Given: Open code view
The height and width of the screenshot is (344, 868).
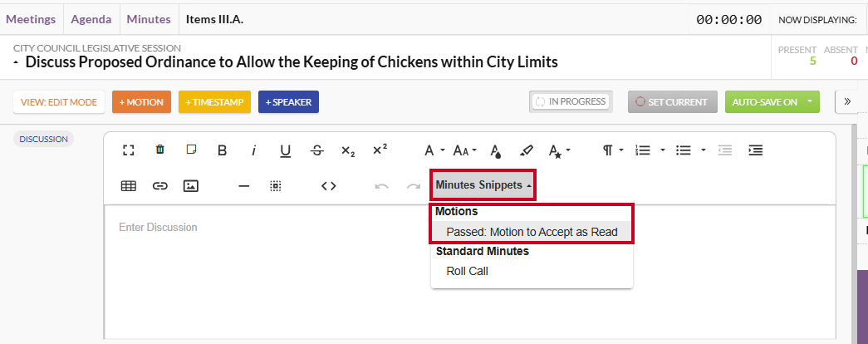Looking at the screenshot, I should coord(329,186).
